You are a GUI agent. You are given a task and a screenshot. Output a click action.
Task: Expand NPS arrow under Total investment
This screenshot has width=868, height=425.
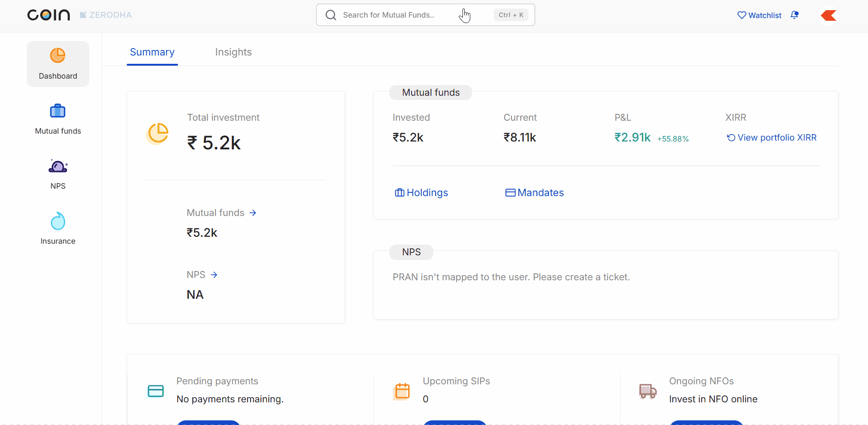tap(214, 275)
